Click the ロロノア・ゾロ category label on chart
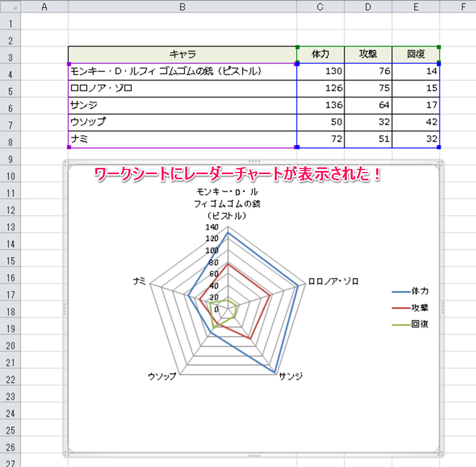 click(x=333, y=282)
